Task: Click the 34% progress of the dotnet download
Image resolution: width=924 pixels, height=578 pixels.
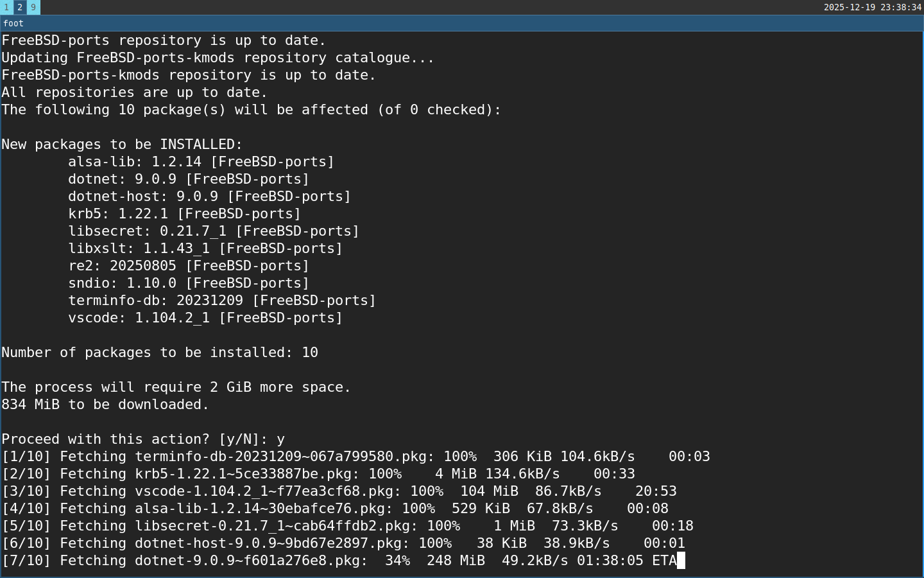Action: point(397,561)
